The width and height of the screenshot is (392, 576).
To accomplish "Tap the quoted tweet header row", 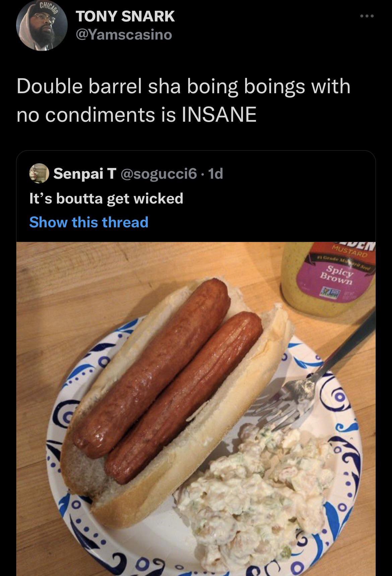I will (x=126, y=174).
